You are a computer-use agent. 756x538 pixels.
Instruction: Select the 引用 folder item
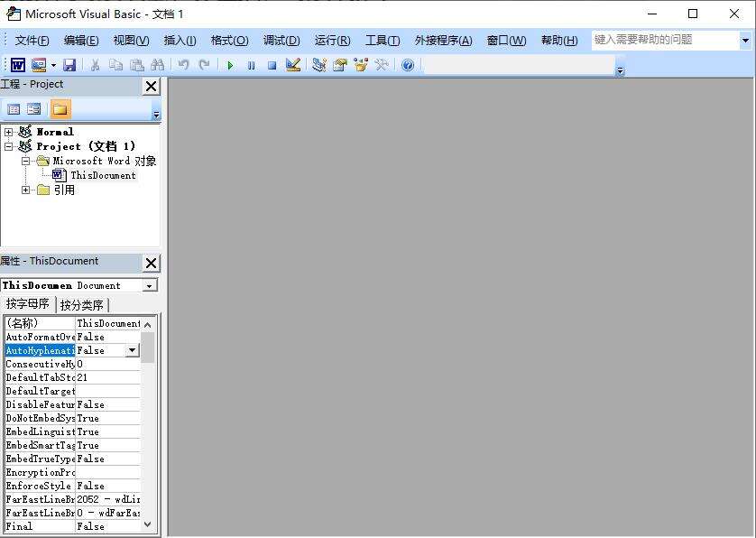tap(64, 190)
